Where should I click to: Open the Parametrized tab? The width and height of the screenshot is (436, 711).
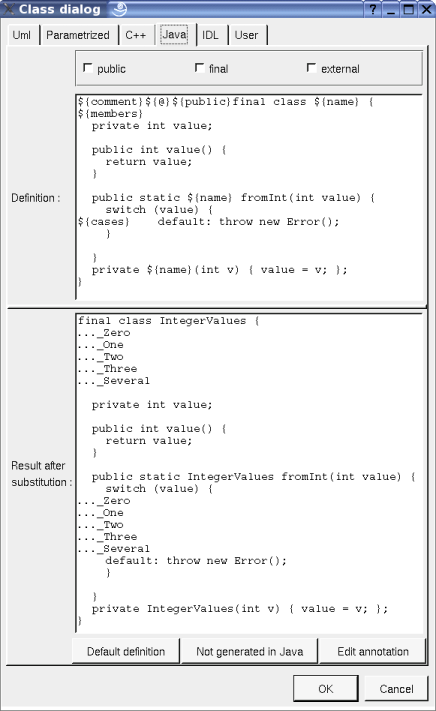point(78,35)
